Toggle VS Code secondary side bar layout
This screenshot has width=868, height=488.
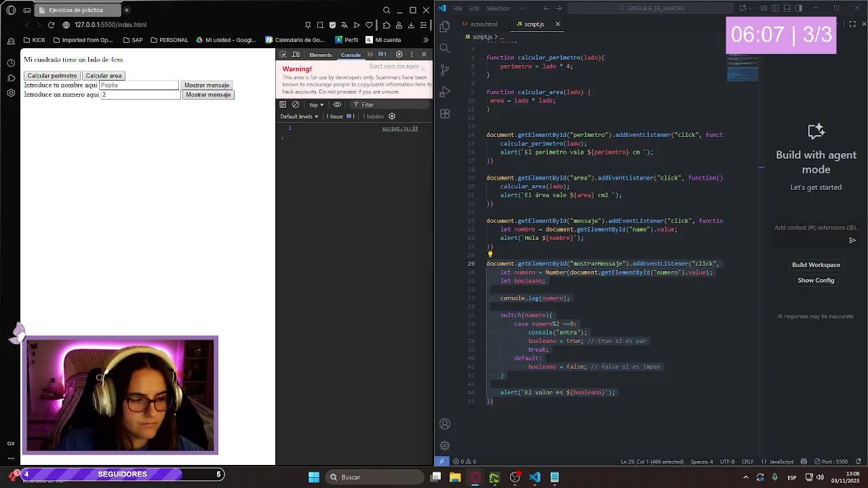(799, 8)
